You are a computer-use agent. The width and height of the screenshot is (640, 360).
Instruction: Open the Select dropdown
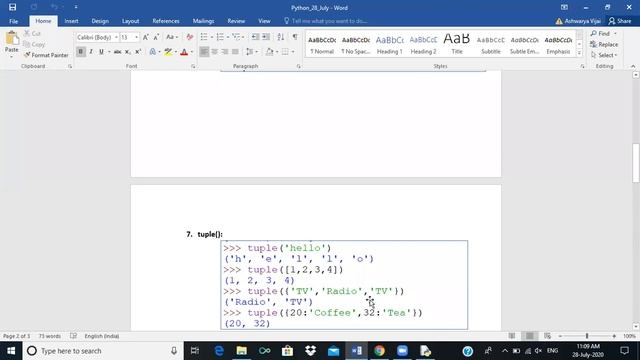coord(604,55)
